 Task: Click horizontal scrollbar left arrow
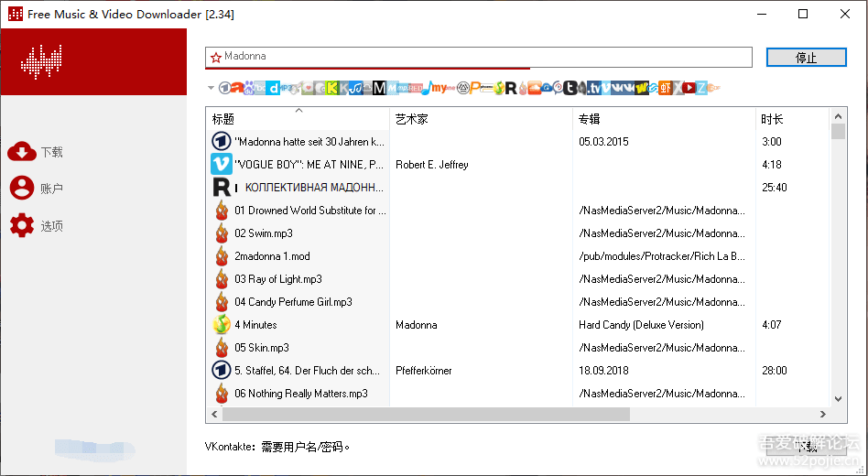coord(215,414)
